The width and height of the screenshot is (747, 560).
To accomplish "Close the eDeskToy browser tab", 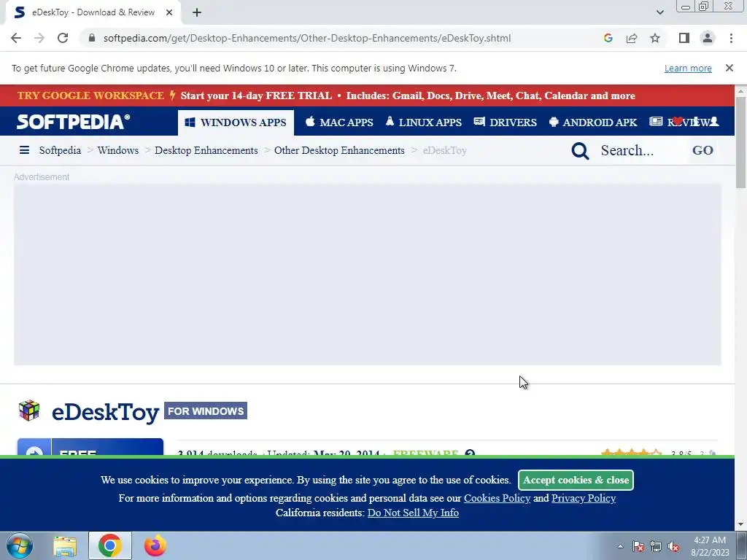I will [169, 12].
